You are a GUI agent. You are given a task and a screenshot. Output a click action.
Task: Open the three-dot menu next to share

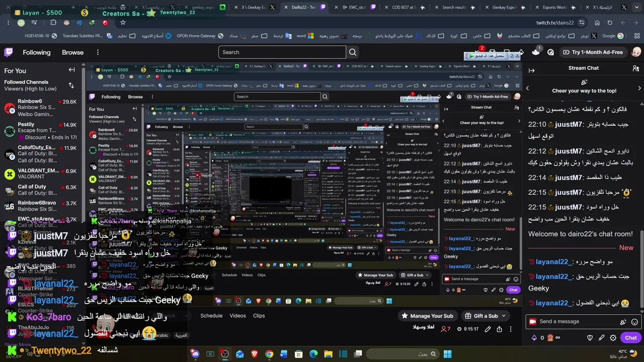point(511,329)
